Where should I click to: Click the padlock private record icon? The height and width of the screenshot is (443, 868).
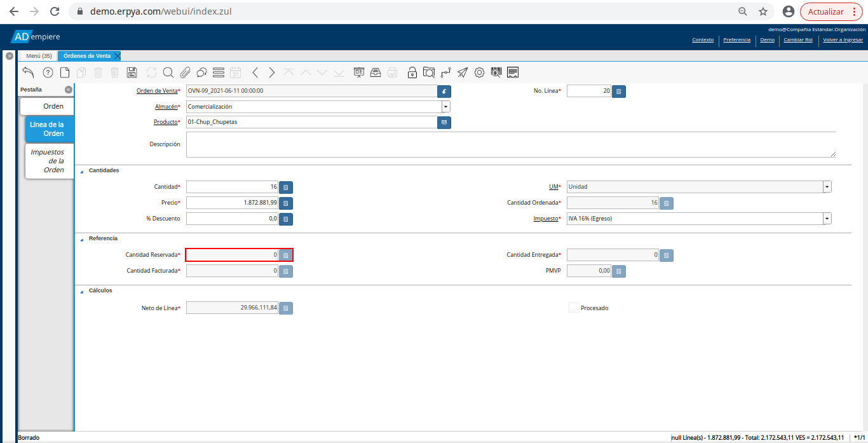point(412,72)
